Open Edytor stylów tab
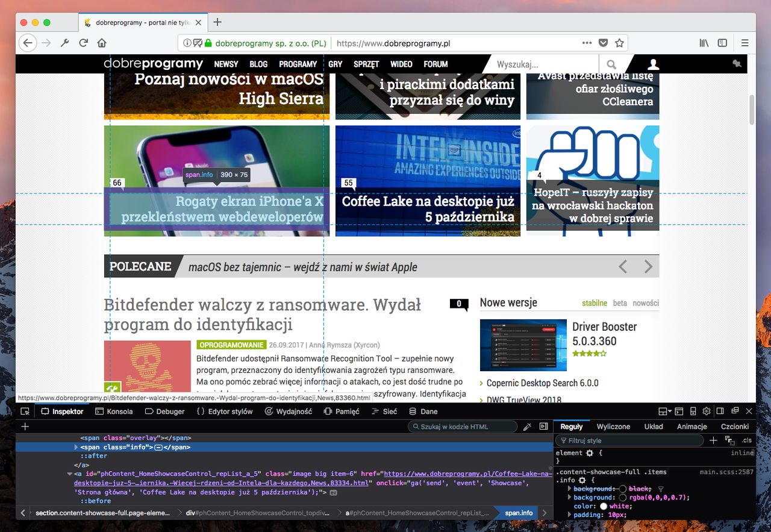The height and width of the screenshot is (532, 771). (x=225, y=412)
